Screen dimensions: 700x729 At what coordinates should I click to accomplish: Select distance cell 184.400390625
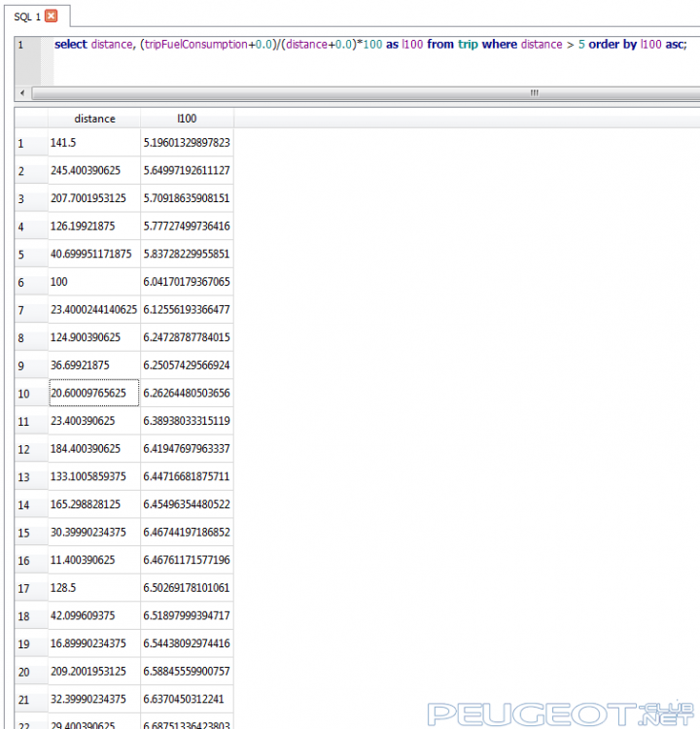tap(94, 449)
